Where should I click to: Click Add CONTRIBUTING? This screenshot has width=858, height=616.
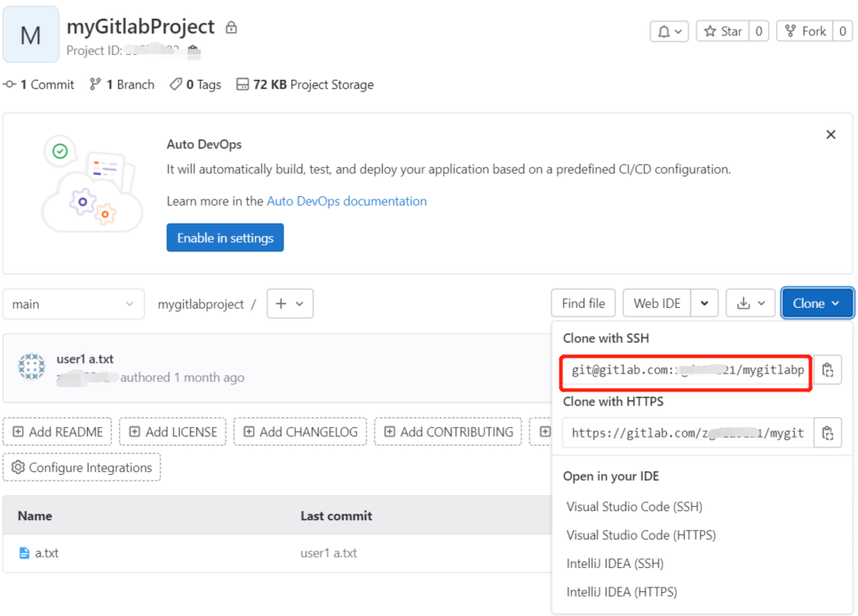pyautogui.click(x=449, y=431)
